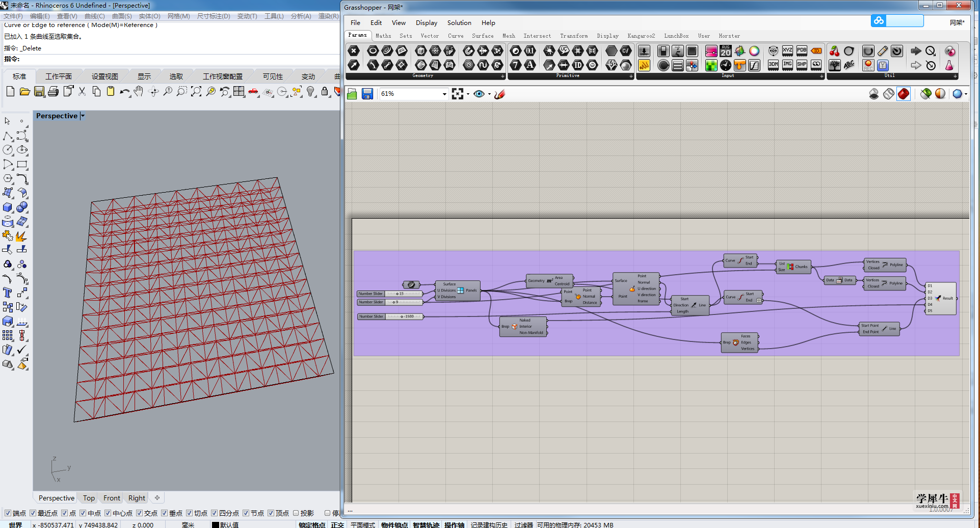Click Rhino Undo arrow icon
This screenshot has height=528, width=980.
[x=124, y=91]
